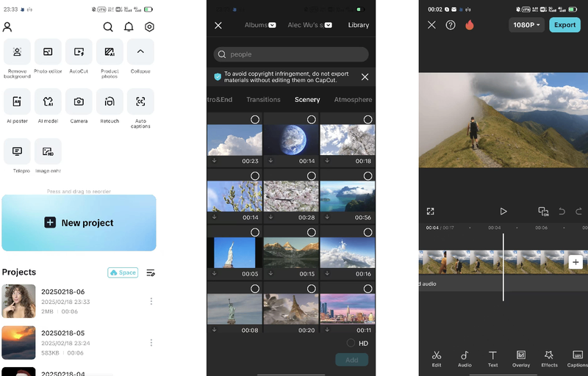Screen dimensions: 588x376
Task: Export the video
Action: click(564, 25)
